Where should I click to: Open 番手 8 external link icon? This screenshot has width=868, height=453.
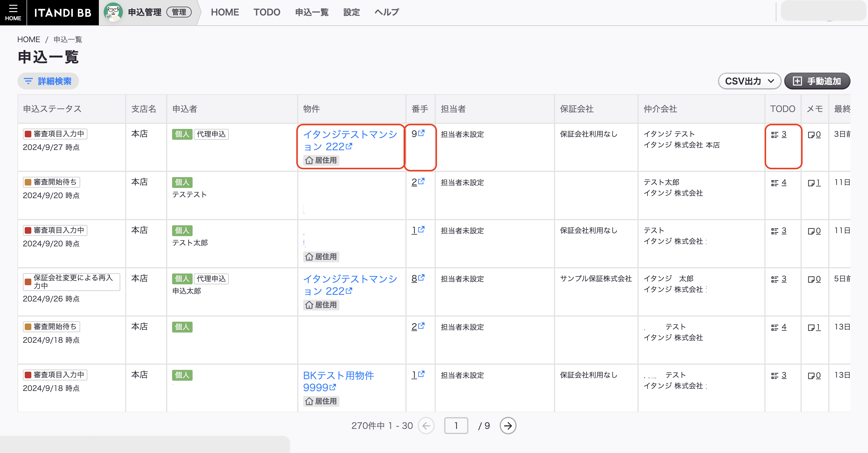point(421,277)
